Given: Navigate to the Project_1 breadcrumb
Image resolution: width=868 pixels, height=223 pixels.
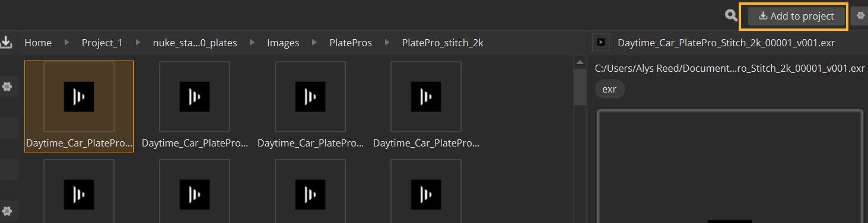Looking at the screenshot, I should pos(102,43).
